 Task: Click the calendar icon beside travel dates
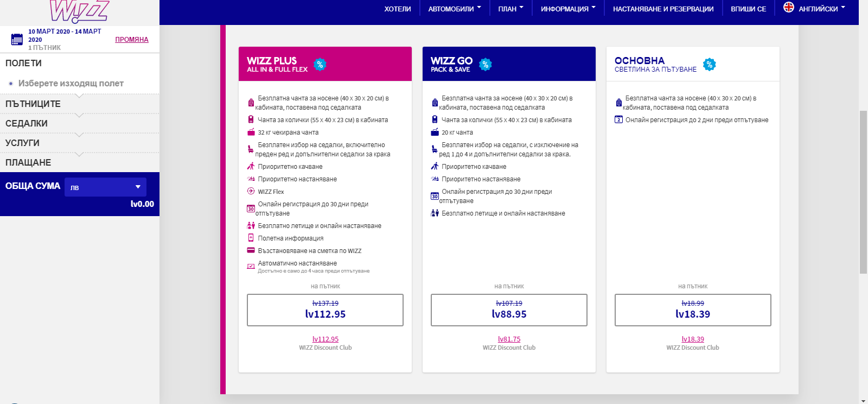17,40
